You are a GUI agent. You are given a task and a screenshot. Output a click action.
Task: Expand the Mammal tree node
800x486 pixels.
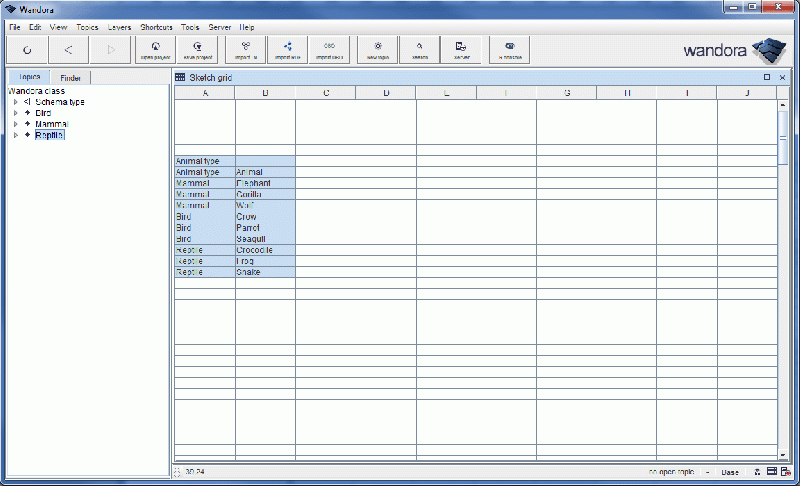coord(15,124)
